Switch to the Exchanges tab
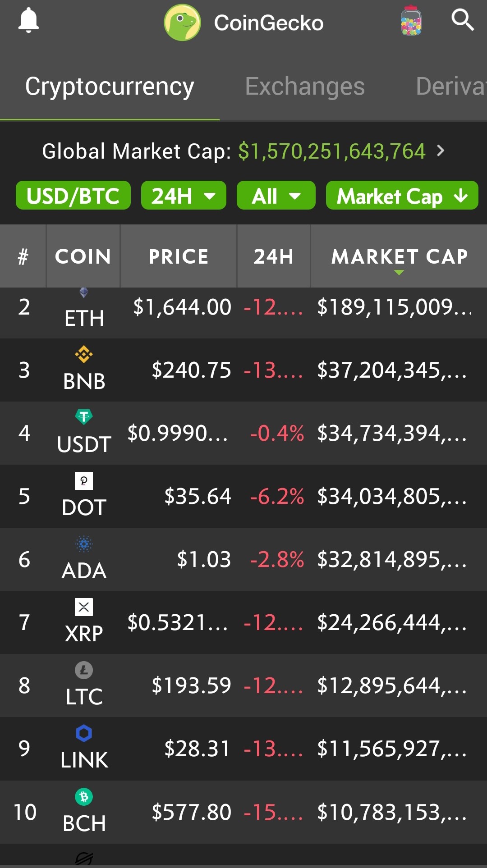The image size is (487, 868). click(x=305, y=86)
